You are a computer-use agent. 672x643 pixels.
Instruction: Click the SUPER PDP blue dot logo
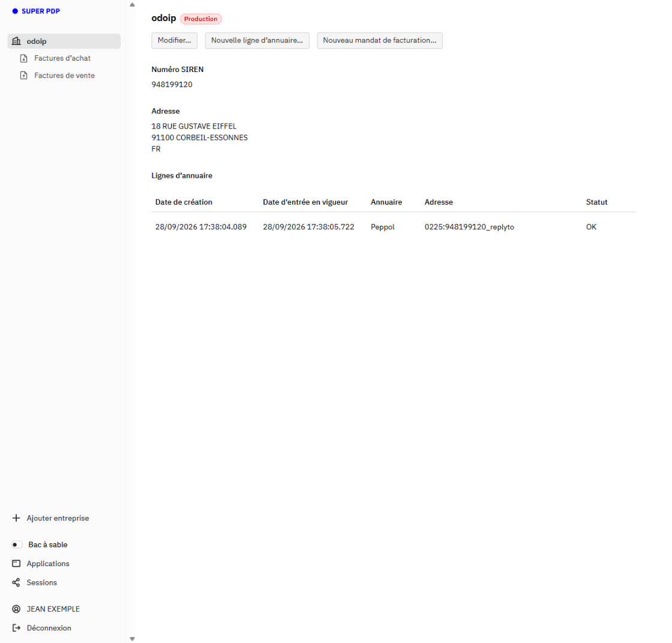pos(15,11)
